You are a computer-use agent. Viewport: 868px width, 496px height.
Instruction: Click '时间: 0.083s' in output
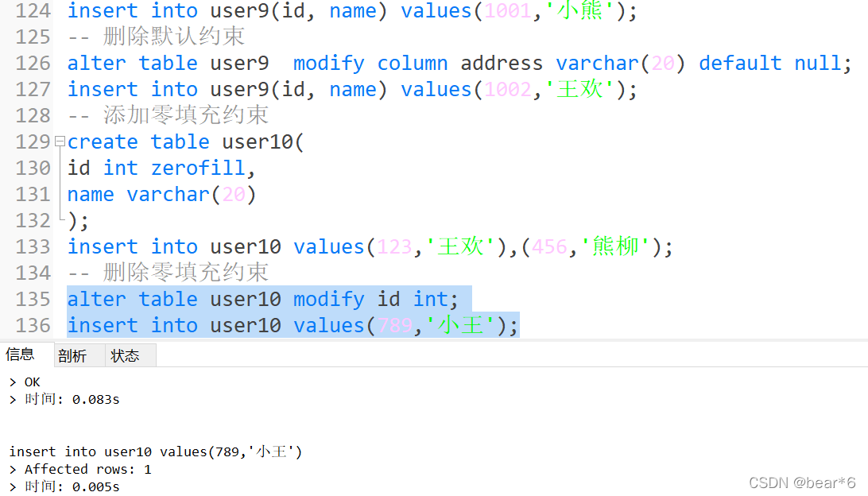point(72,399)
